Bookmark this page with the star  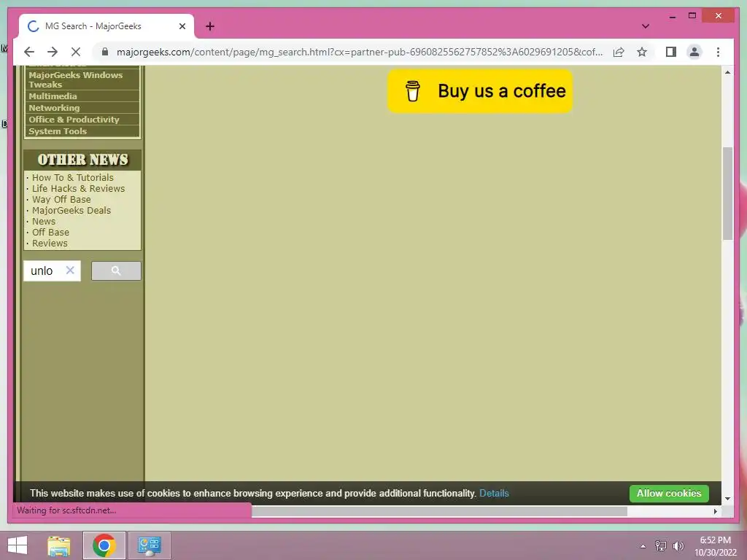click(x=642, y=52)
